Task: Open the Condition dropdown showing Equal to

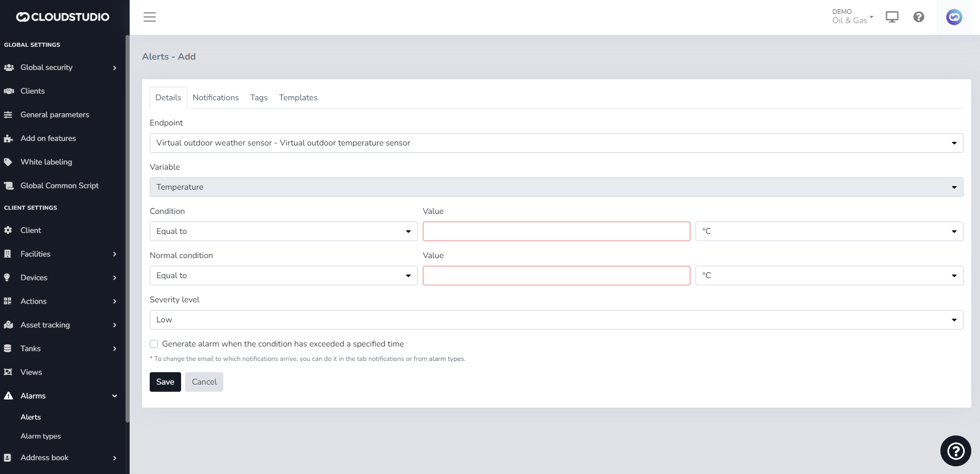Action: (x=283, y=231)
